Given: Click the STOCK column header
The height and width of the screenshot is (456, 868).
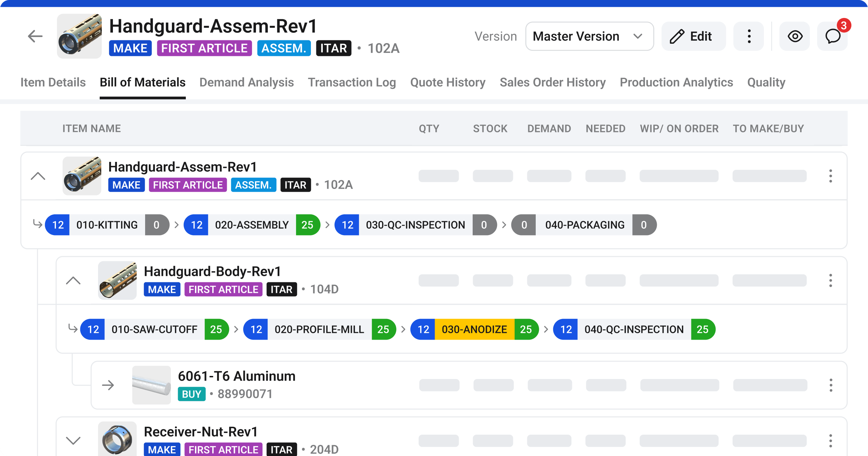Looking at the screenshot, I should click(490, 129).
